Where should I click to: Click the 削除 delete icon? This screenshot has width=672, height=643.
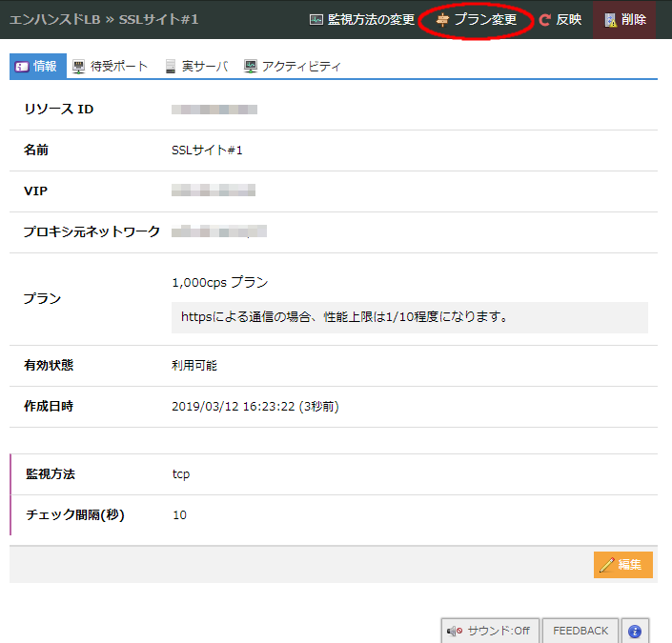(x=610, y=20)
